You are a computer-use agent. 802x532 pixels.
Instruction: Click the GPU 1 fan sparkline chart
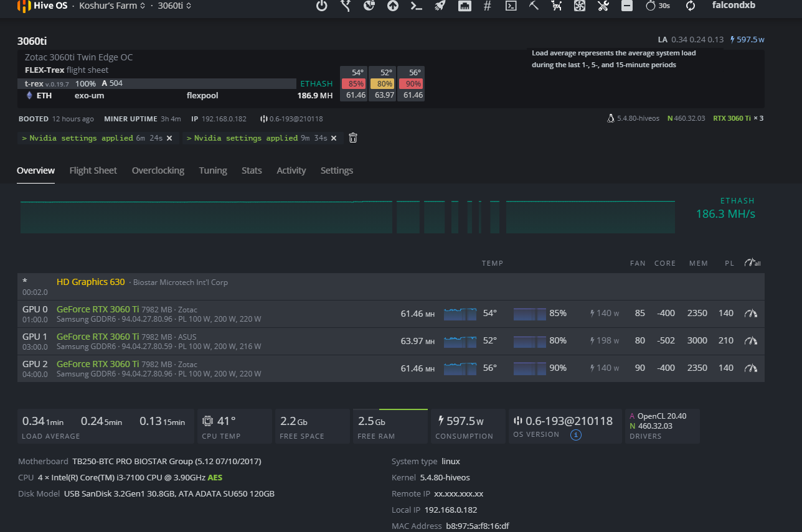pos(530,341)
